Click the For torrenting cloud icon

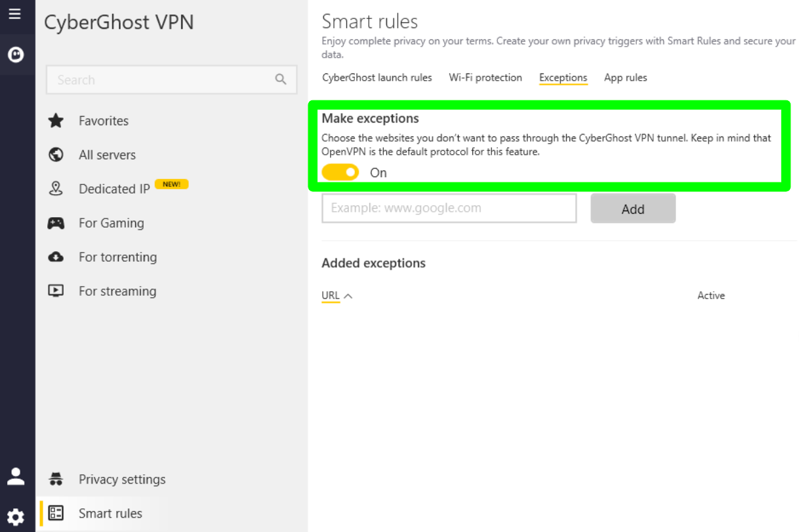point(56,257)
